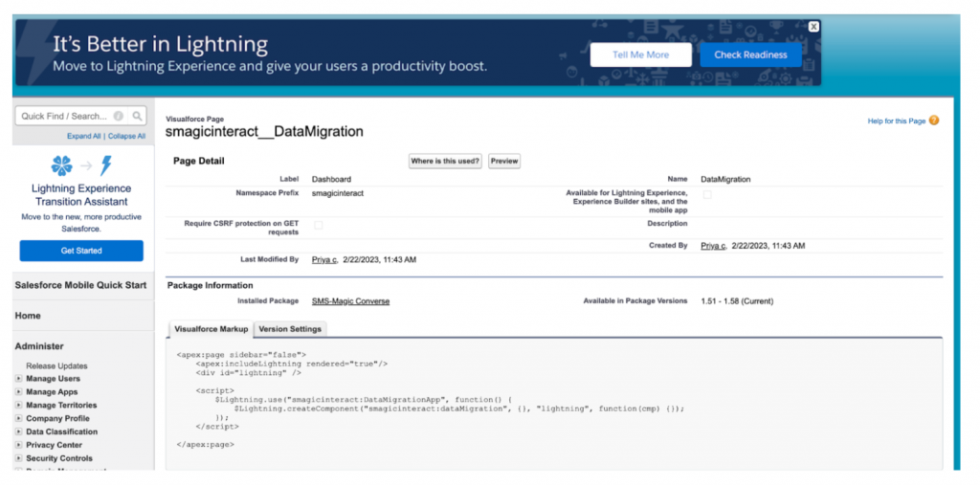Switch to the Version Settings tab
The width and height of the screenshot is (980, 485).
point(291,328)
